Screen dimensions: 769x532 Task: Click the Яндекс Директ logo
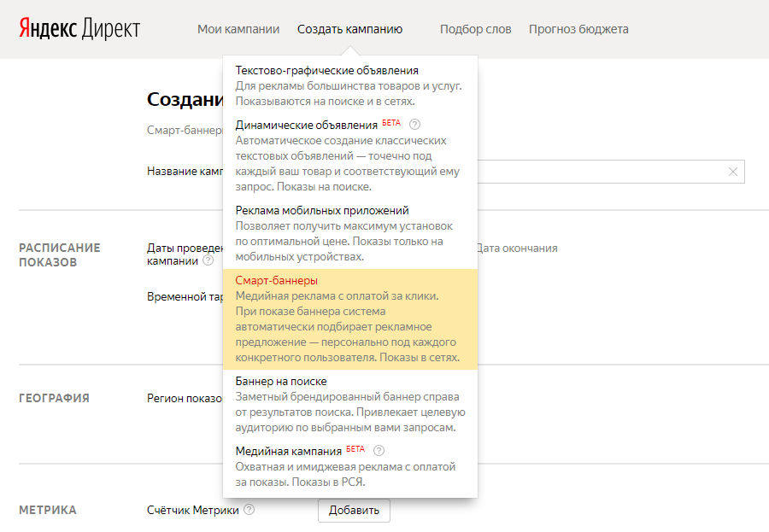pyautogui.click(x=79, y=28)
